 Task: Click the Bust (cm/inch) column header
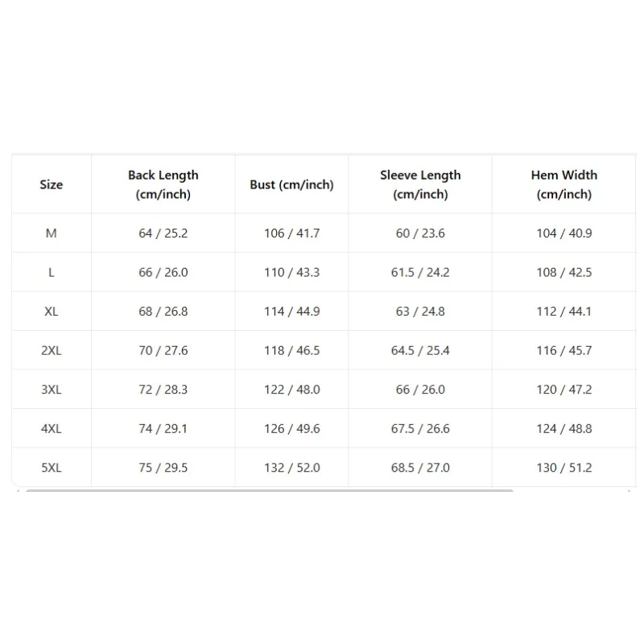291,184
